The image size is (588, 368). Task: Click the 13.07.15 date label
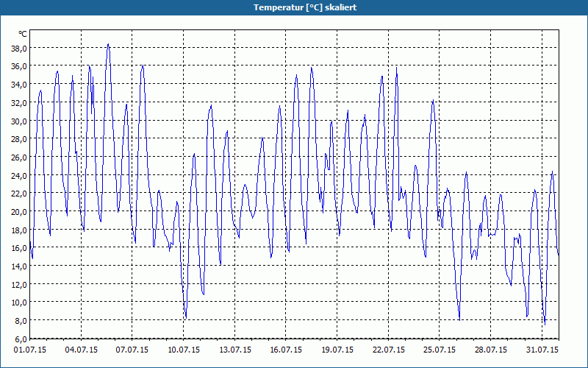(235, 350)
